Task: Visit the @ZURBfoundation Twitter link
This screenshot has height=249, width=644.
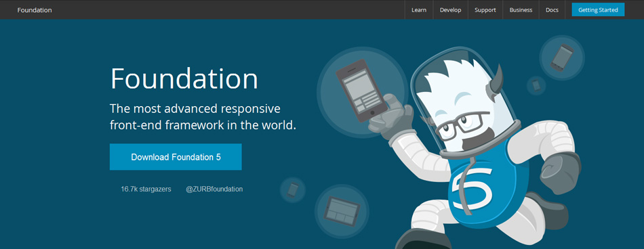Action: click(x=214, y=189)
